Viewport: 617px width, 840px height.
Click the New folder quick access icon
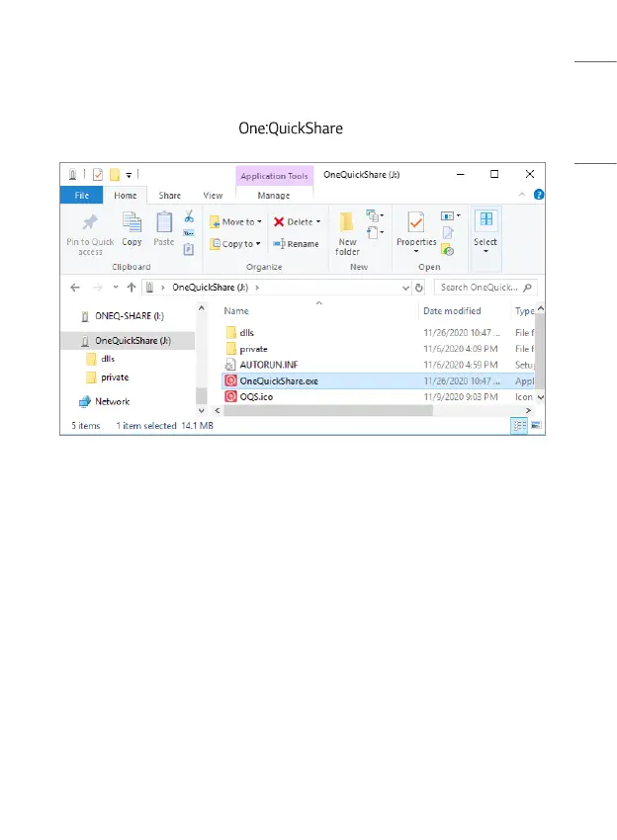[114, 174]
